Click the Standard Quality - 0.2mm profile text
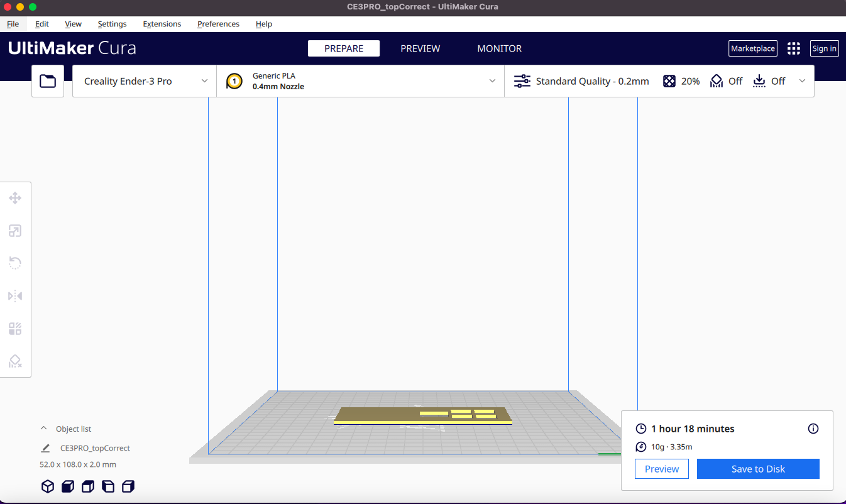Viewport: 846px width, 504px height. tap(592, 81)
